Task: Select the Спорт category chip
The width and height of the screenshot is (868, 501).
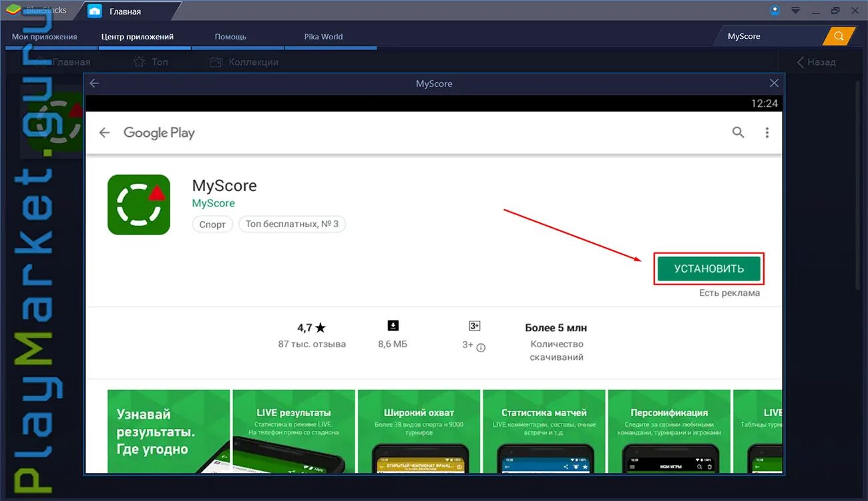Action: (x=213, y=224)
